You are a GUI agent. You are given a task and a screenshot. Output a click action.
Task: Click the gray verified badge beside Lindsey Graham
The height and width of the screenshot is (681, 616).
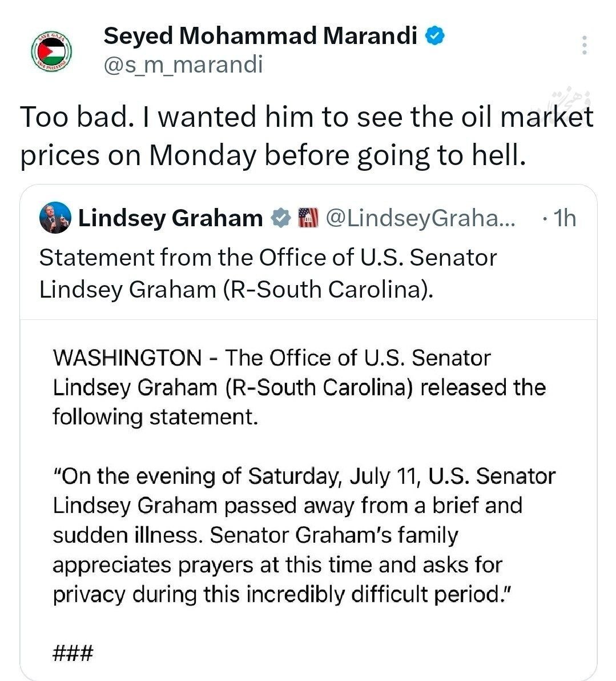click(x=281, y=218)
